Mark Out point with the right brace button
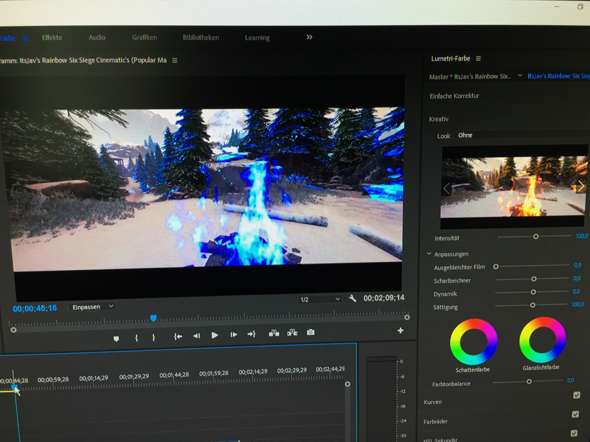 154,337
